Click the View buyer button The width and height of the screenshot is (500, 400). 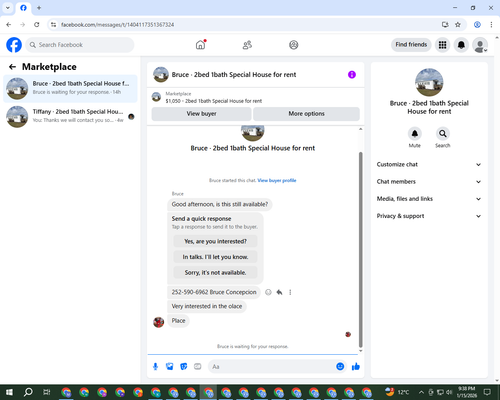pos(201,114)
